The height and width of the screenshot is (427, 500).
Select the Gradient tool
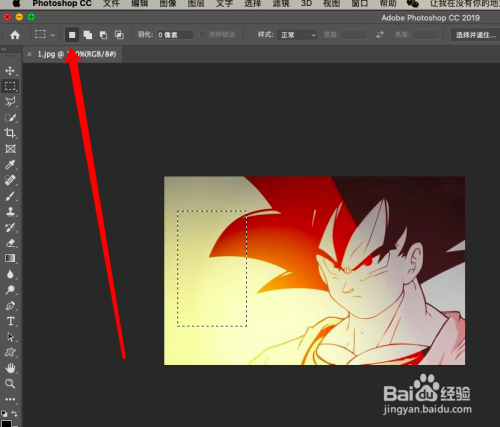click(x=10, y=258)
